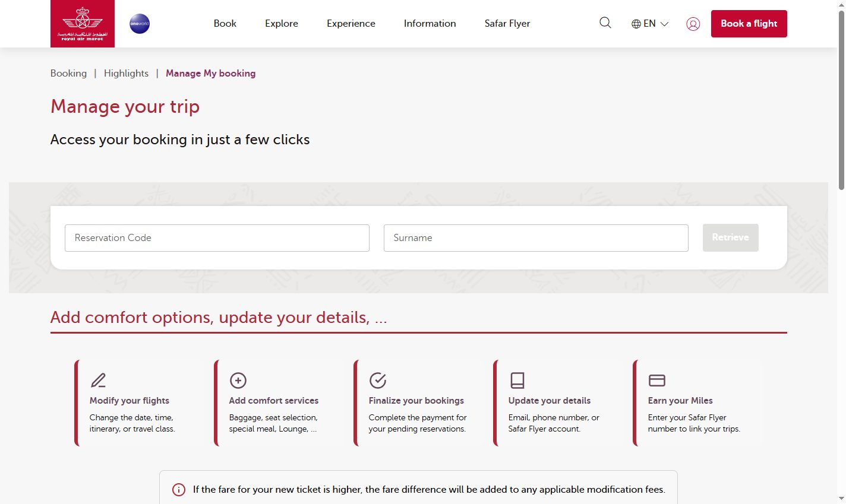Click 'Email, phone number, or Safar Flyer account'
Viewport: 846px width, 504px height.
tap(554, 423)
